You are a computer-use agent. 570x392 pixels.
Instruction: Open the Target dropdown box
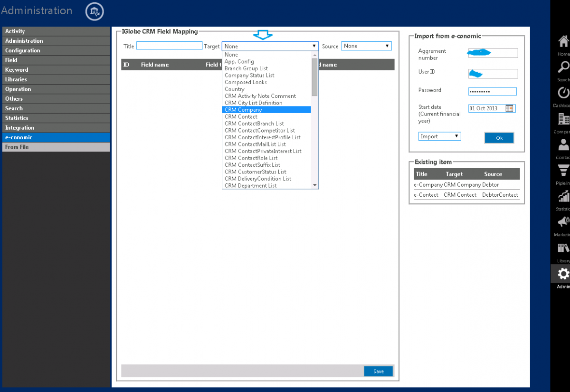(270, 46)
